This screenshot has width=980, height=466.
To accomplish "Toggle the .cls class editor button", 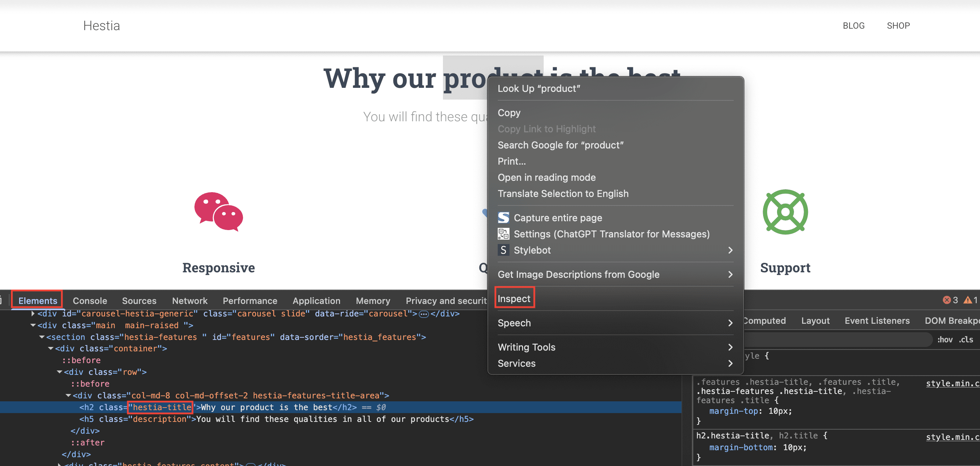I will [966, 339].
